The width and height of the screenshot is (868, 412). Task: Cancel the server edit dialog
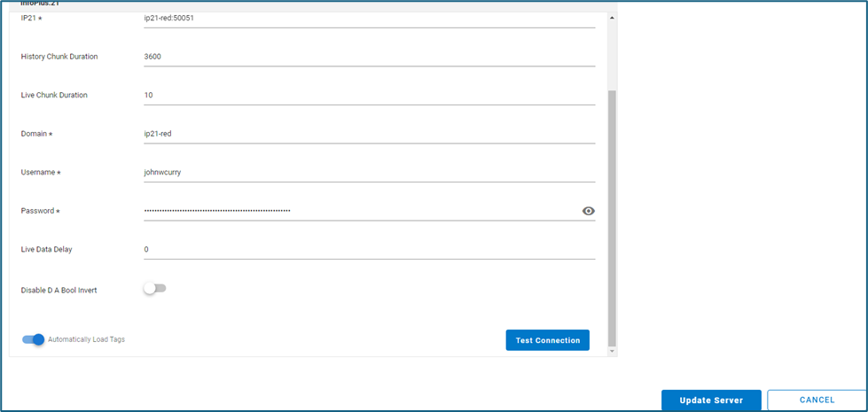pos(817,400)
